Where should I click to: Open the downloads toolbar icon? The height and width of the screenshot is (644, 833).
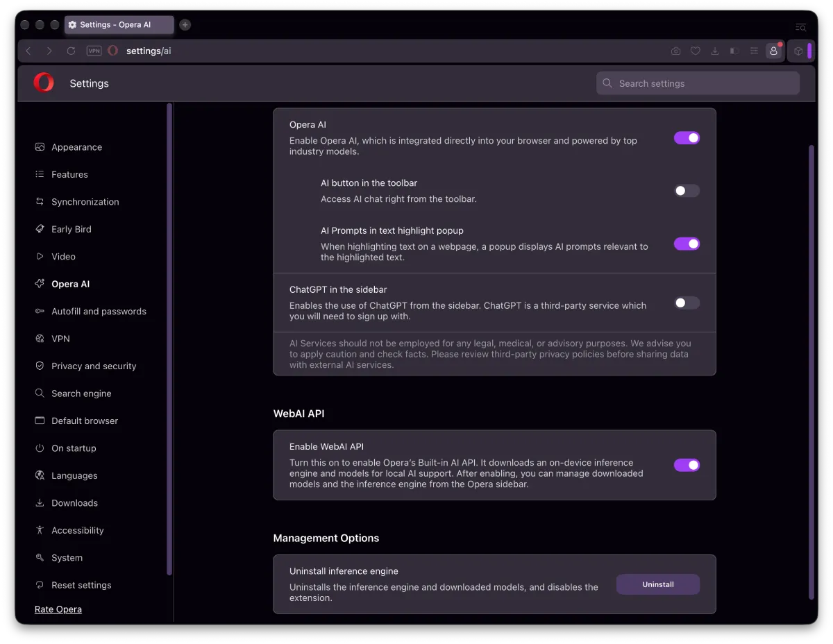714,51
